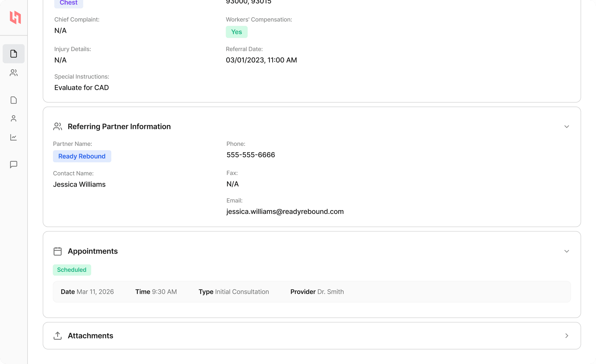596x364 pixels.
Task: Click the jessica.williams@readyrebound.com email
Action: click(285, 212)
